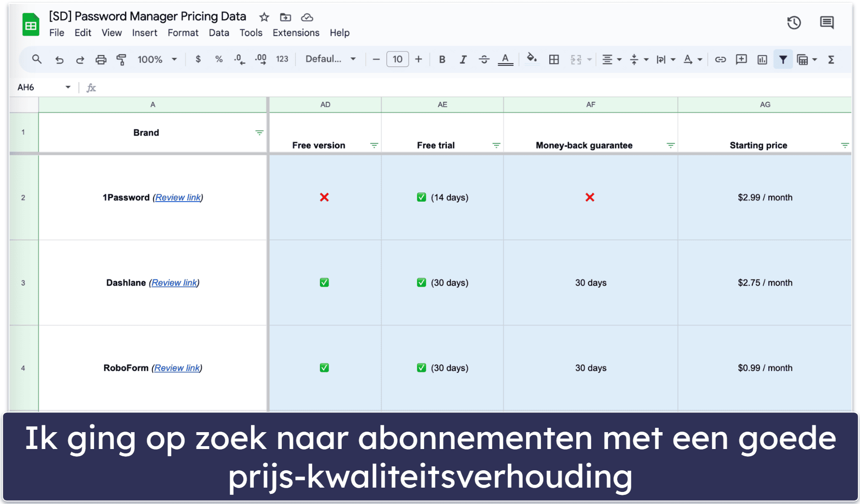
Task: Increase font size with plus button
Action: coord(418,59)
